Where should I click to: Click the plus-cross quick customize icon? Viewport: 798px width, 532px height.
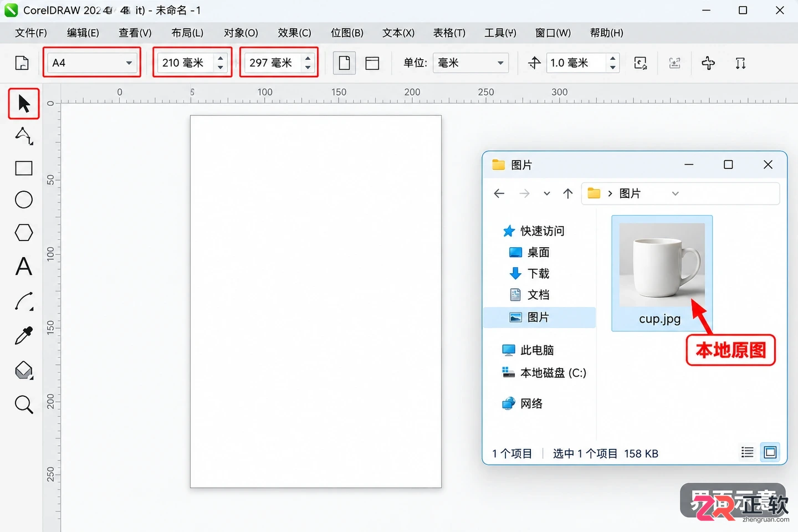pyautogui.click(x=708, y=63)
